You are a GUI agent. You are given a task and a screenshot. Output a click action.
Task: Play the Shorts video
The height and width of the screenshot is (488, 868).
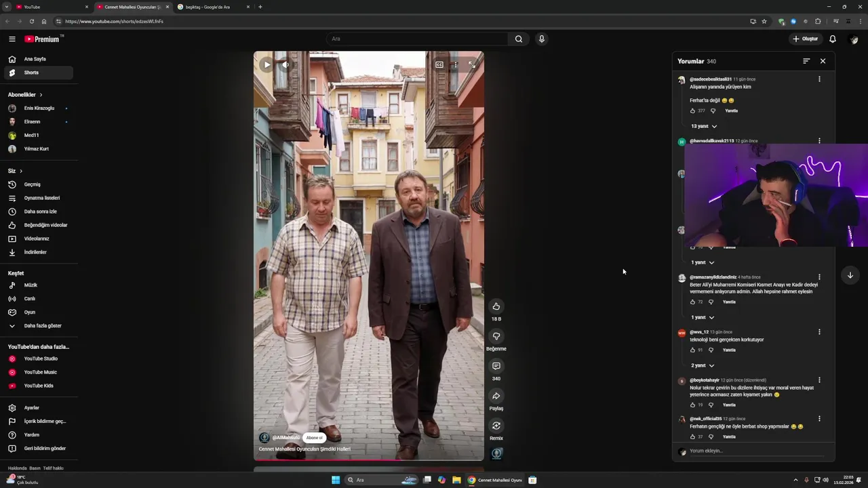[x=267, y=65]
